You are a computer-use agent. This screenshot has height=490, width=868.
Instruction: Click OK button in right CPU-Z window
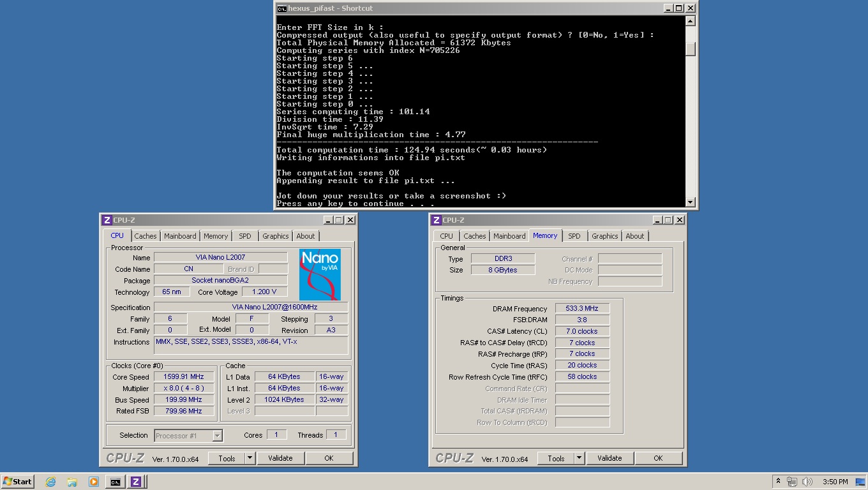tap(658, 458)
